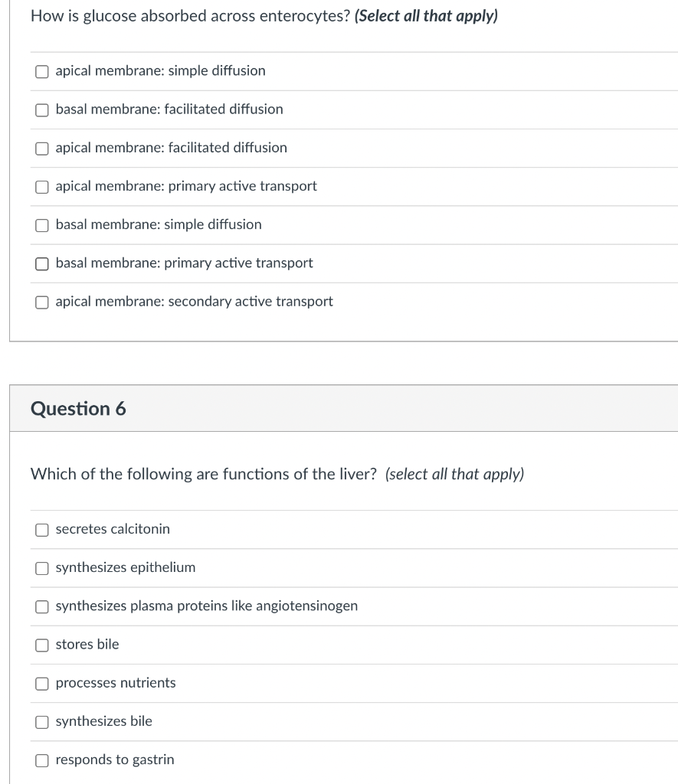This screenshot has height=784, width=678.
Task: Select 'synthesizes plasma proteins like angiotensinogen'
Action: tap(41, 606)
